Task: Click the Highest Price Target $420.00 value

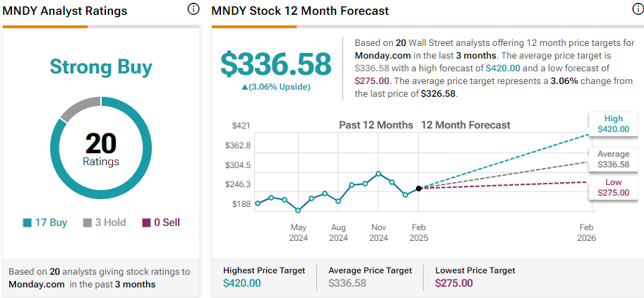Action: 241,283
